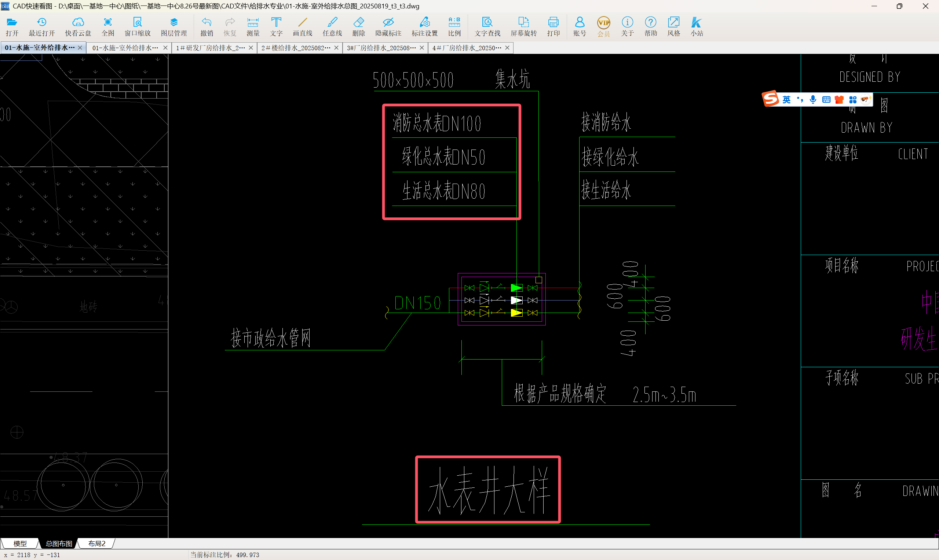Toggle Sogou punctuation mode icon
The width and height of the screenshot is (939, 560).
click(800, 100)
